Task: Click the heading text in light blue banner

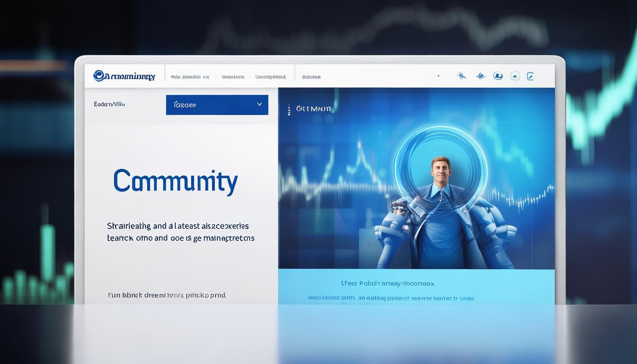Action: tap(387, 283)
